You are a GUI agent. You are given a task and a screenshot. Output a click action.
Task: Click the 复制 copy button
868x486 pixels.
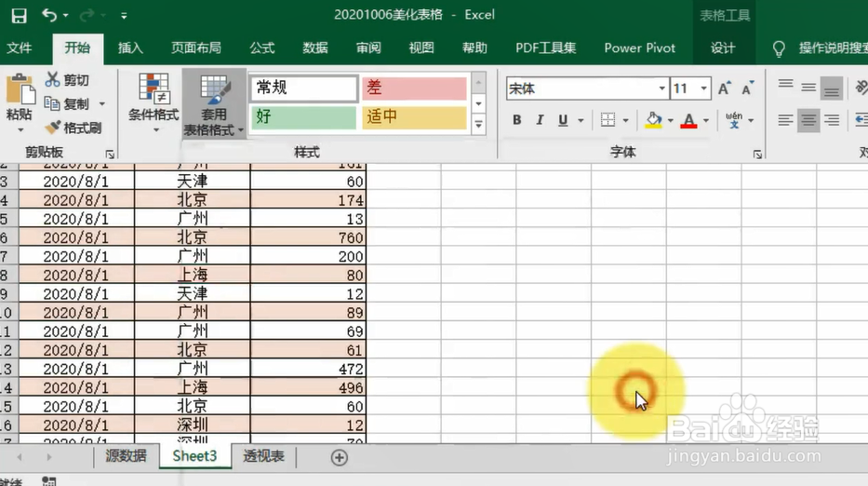(66, 103)
